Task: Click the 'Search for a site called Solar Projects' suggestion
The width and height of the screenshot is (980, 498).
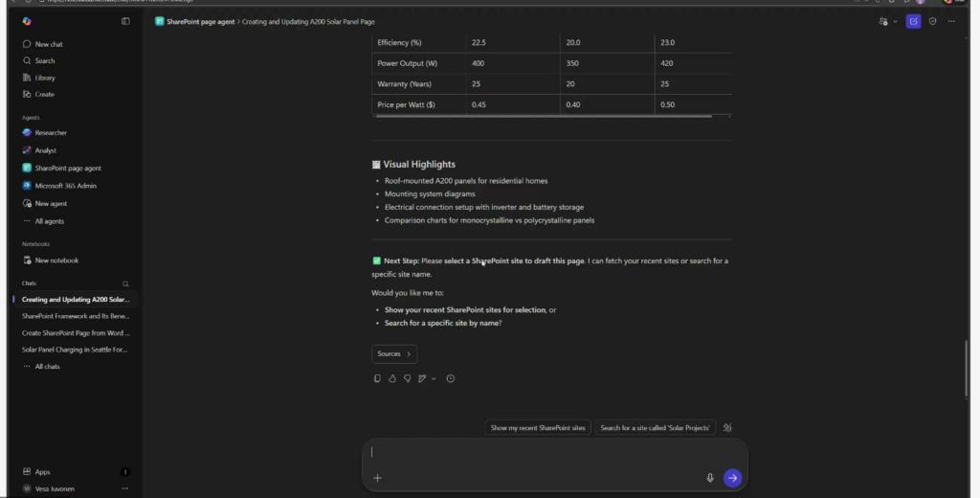Action: [x=657, y=428]
